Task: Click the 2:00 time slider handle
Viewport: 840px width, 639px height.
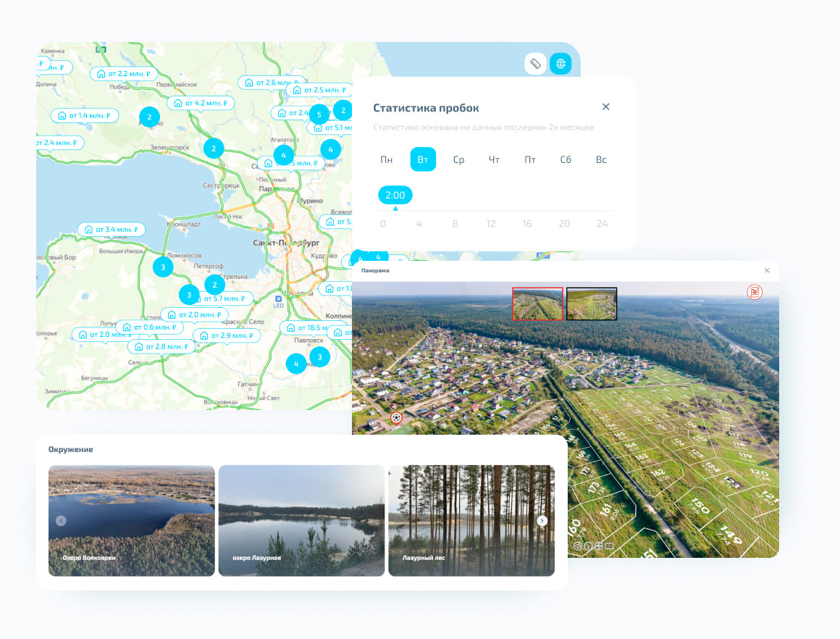Action: click(x=395, y=196)
